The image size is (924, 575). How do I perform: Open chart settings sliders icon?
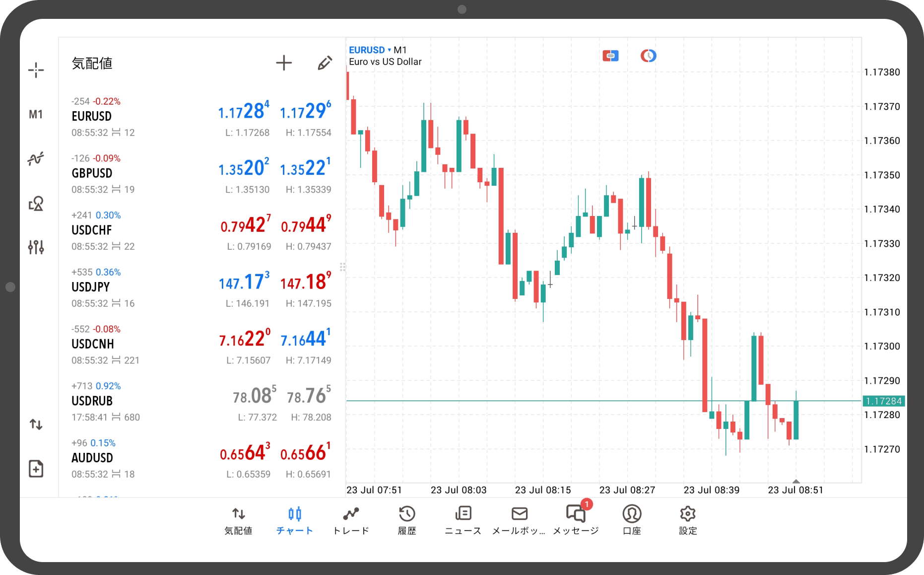point(36,247)
